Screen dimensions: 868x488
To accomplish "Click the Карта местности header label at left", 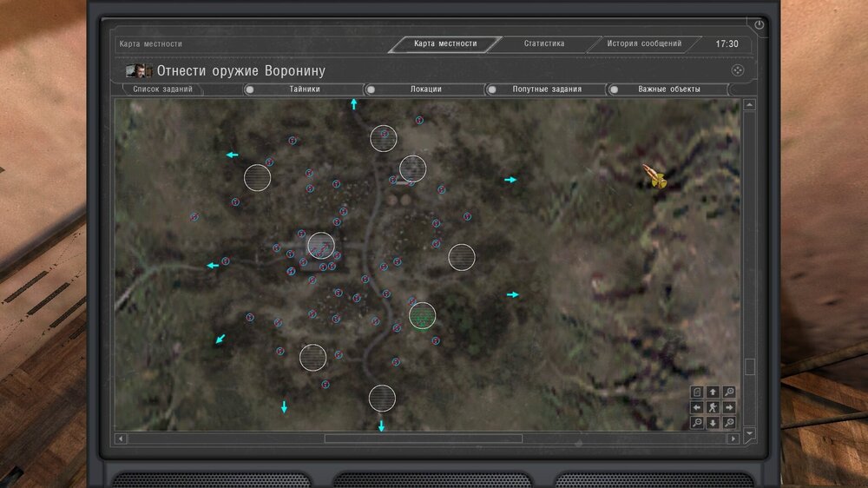I will [x=150, y=43].
